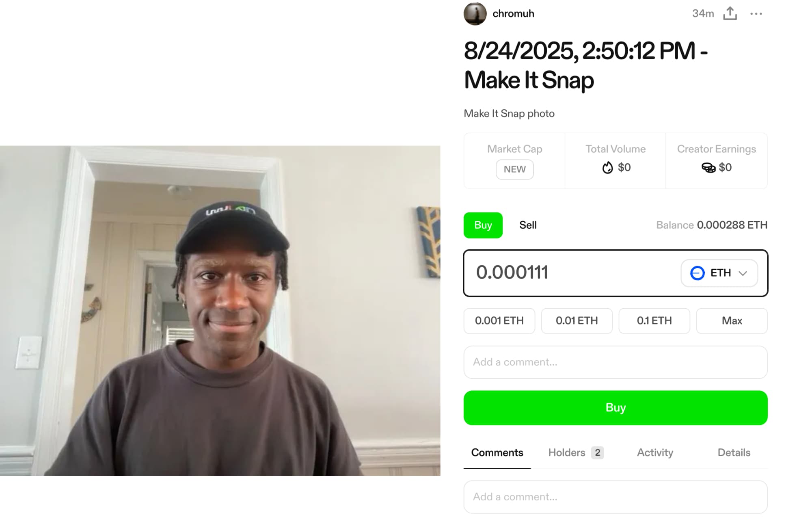Viewport: 812px width, 526px height.
Task: Choose the 0.001 ETH preset amount
Action: [x=499, y=321]
